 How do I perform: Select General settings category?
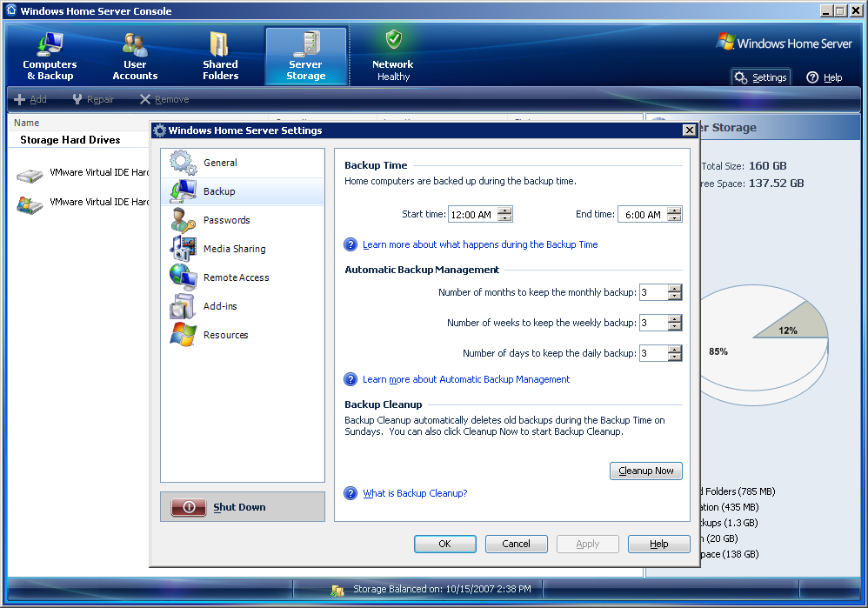coord(243,163)
